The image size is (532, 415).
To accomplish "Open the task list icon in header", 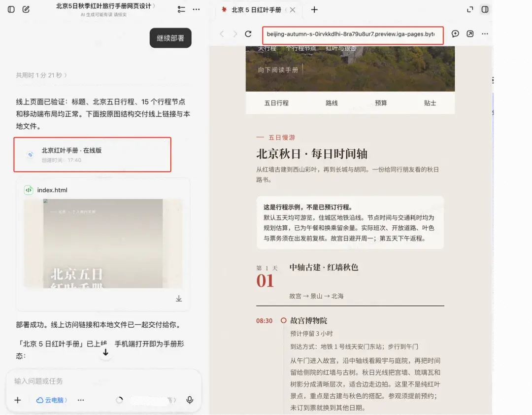I will (x=181, y=9).
